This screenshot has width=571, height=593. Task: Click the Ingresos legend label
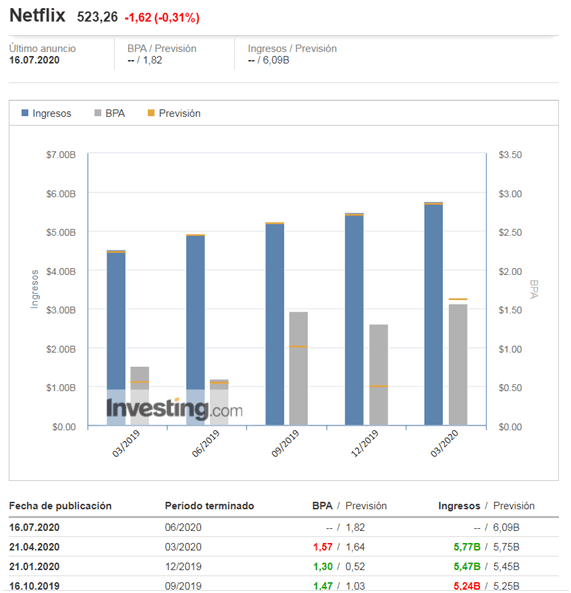(x=52, y=113)
